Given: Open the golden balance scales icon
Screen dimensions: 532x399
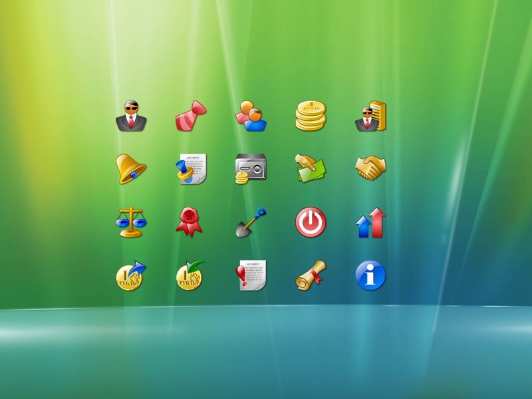Looking at the screenshot, I should 131,222.
